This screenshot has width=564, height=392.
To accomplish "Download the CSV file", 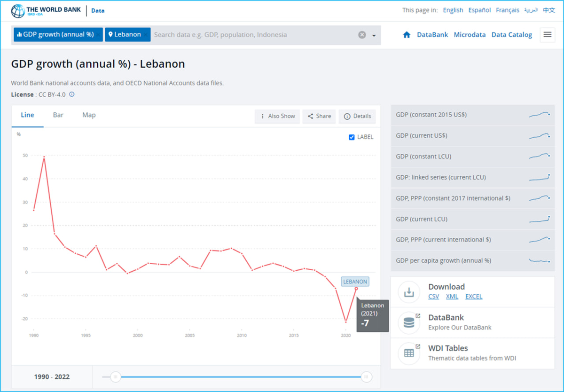I will click(434, 297).
